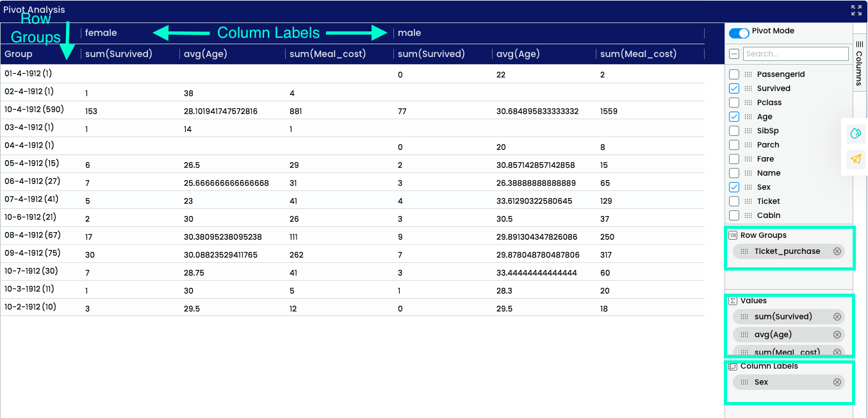
Task: Check the Fare column checkbox
Action: click(734, 159)
